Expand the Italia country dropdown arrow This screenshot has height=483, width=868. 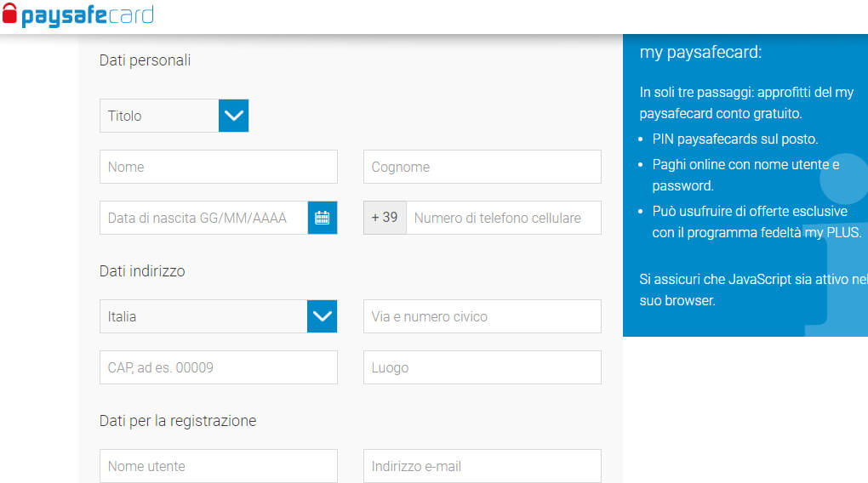pos(323,316)
